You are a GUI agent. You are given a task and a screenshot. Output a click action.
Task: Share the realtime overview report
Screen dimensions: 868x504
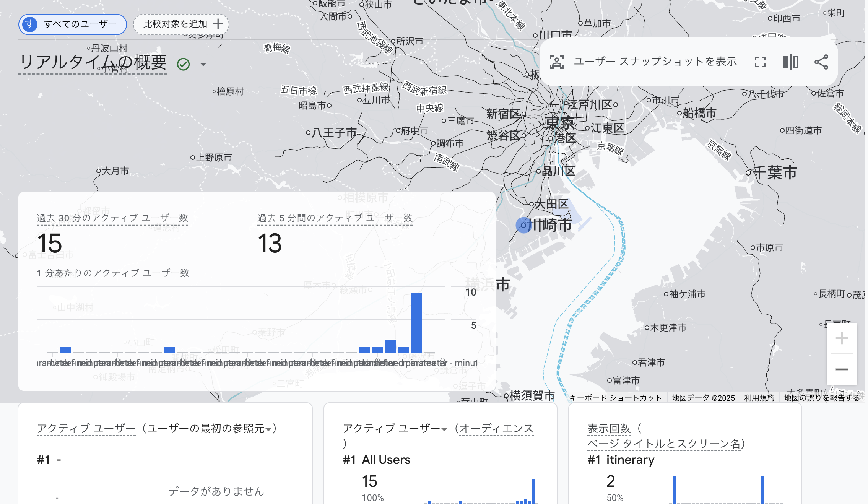click(x=821, y=61)
